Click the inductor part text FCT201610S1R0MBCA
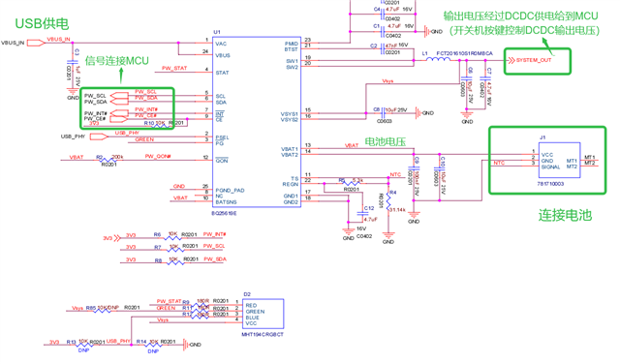Image resolution: width=620 pixels, height=364 pixels. [x=465, y=53]
